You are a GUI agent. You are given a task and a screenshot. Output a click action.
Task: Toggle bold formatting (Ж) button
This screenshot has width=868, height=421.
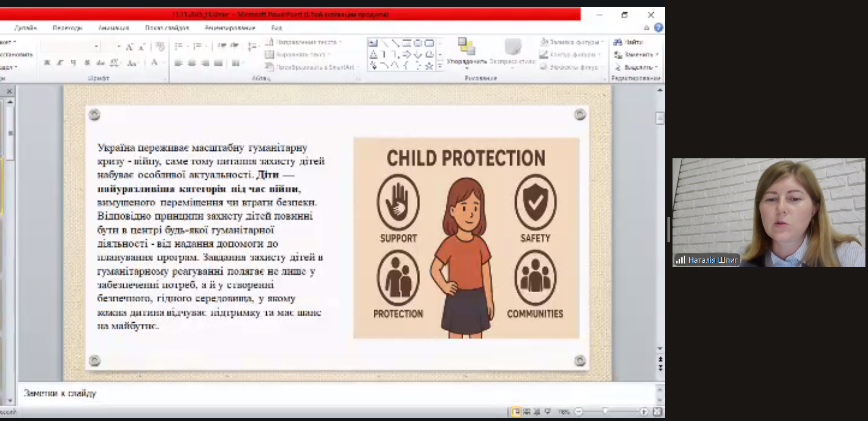pos(47,63)
